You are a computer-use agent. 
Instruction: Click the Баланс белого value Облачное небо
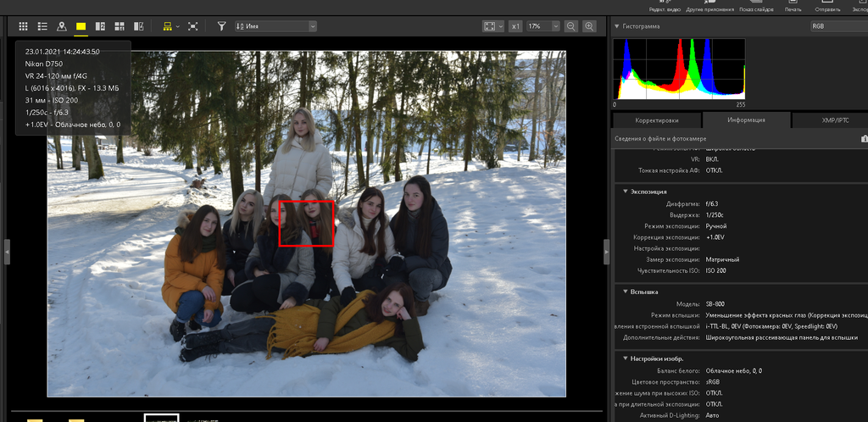(733, 370)
